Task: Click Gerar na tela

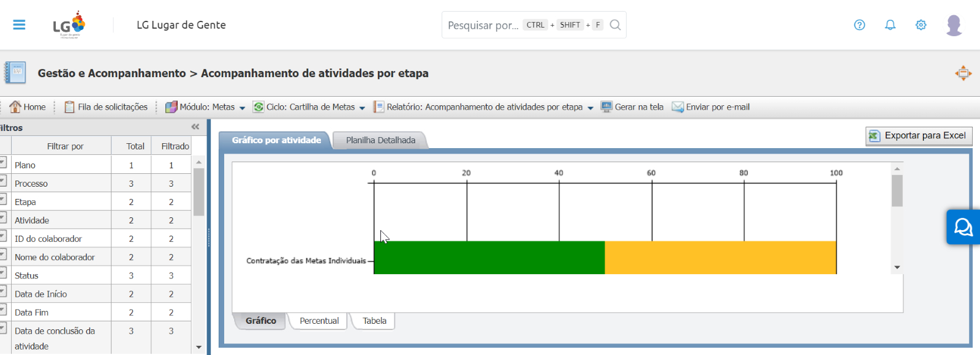Action: pos(632,106)
